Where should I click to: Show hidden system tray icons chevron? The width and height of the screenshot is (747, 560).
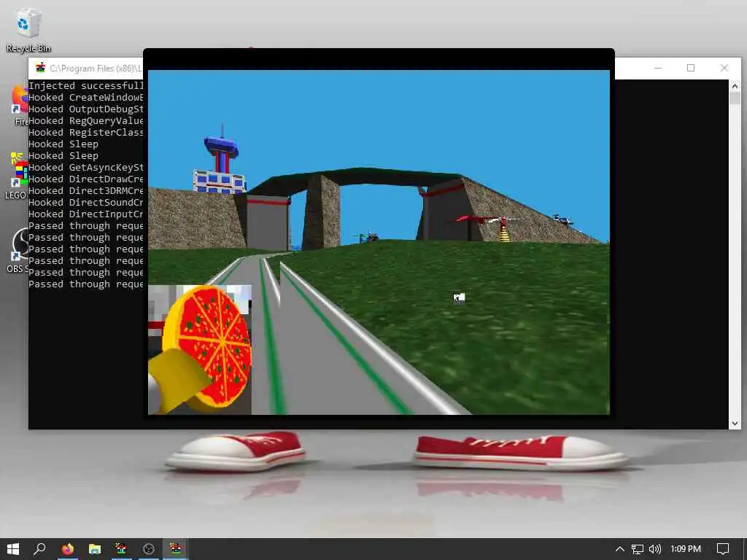click(x=620, y=549)
